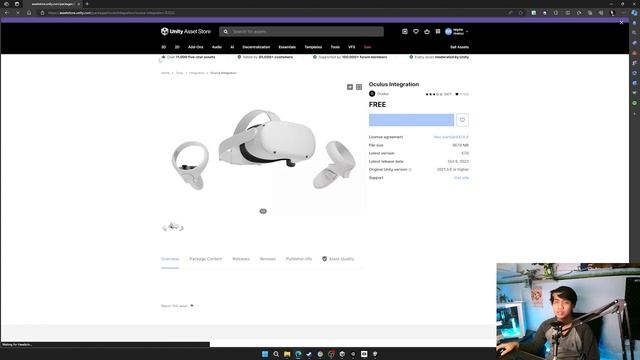Click the Unity Asset Store logo
The width and height of the screenshot is (640, 360).
pyautogui.click(x=186, y=31)
